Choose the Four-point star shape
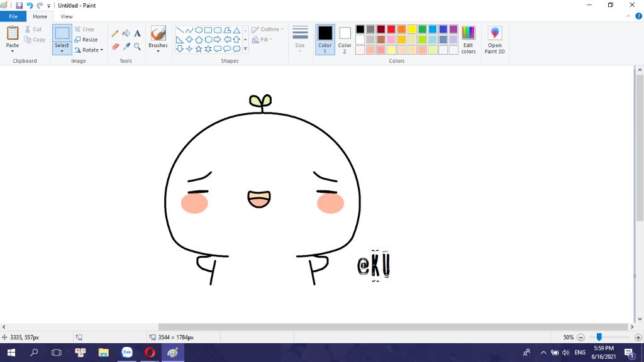The width and height of the screenshot is (644, 362). point(189,49)
